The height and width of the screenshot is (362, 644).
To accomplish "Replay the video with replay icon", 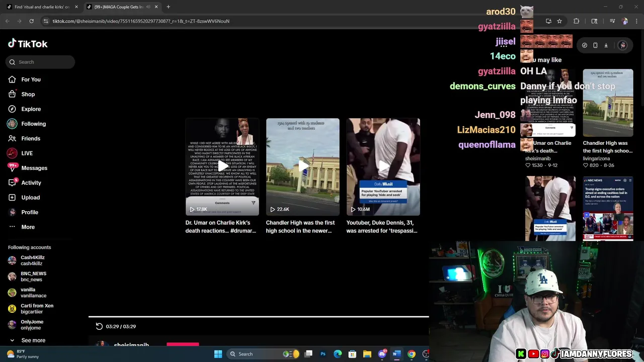I will pos(99,326).
